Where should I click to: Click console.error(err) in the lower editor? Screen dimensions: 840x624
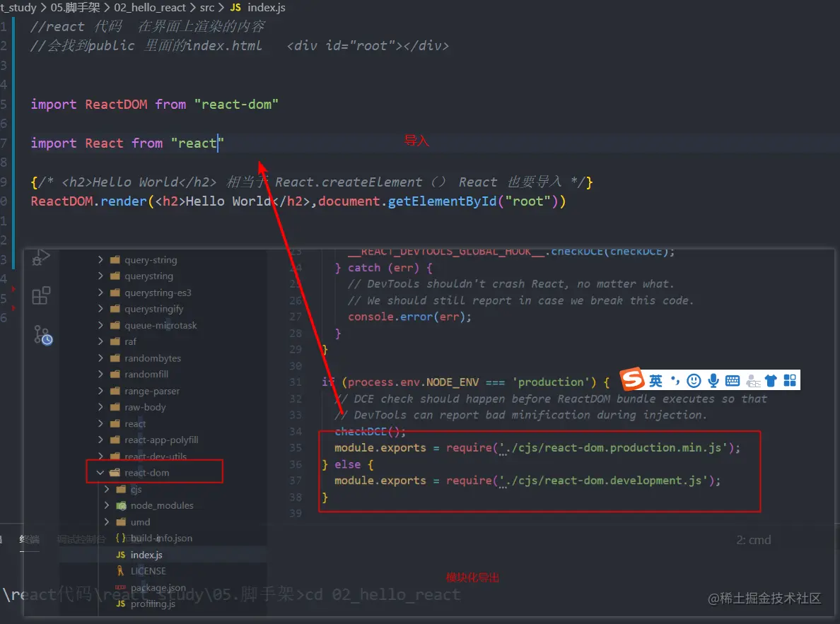coord(409,317)
